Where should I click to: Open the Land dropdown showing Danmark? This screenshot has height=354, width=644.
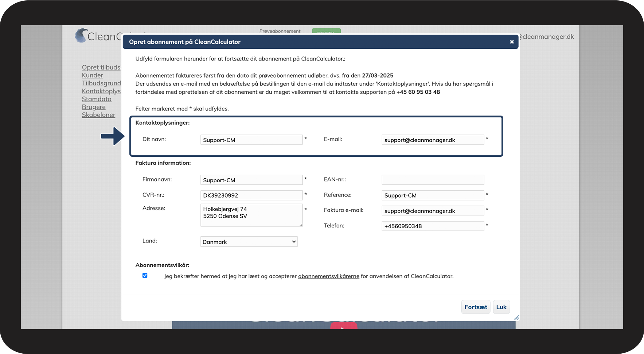click(x=249, y=242)
